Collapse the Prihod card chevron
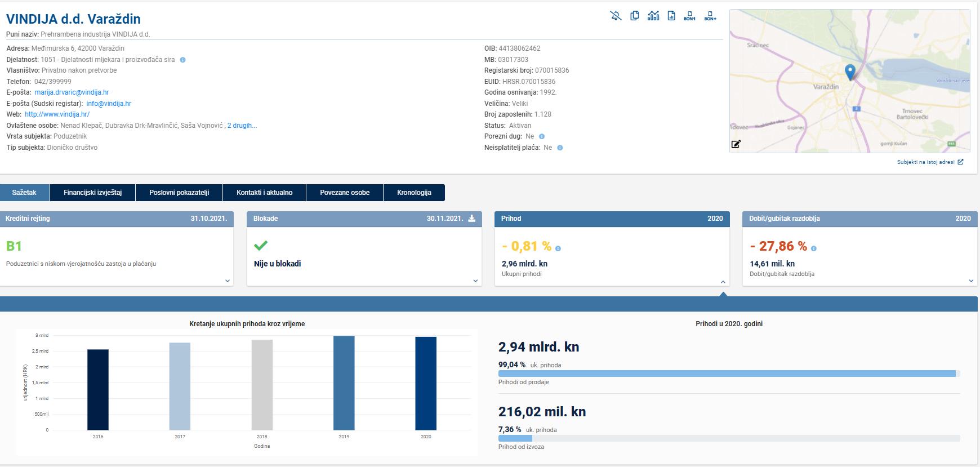 723,281
